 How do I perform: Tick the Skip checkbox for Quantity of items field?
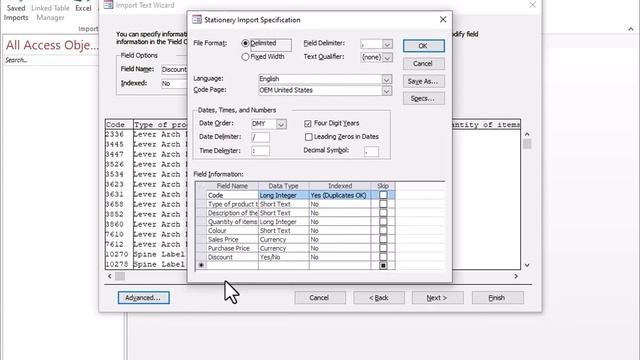point(383,222)
